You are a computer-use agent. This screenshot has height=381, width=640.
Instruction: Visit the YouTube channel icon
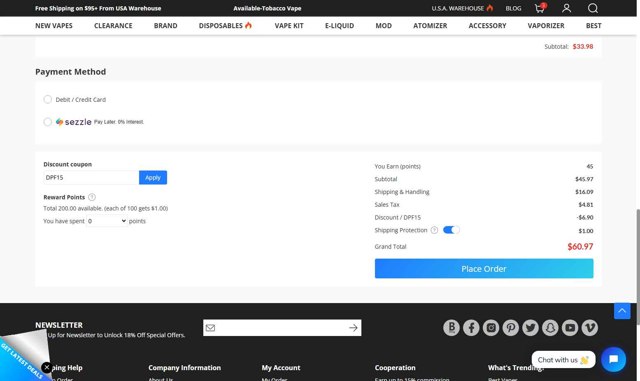tap(570, 328)
